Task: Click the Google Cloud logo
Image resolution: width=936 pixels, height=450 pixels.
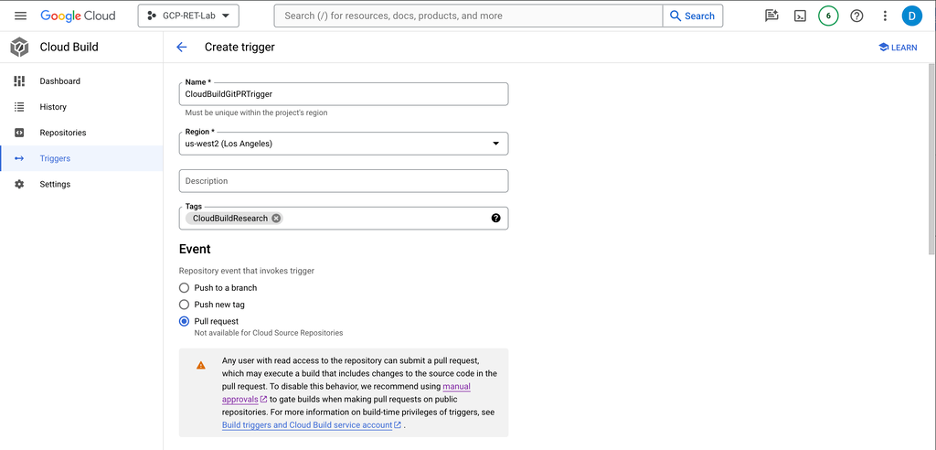Action: (x=78, y=16)
